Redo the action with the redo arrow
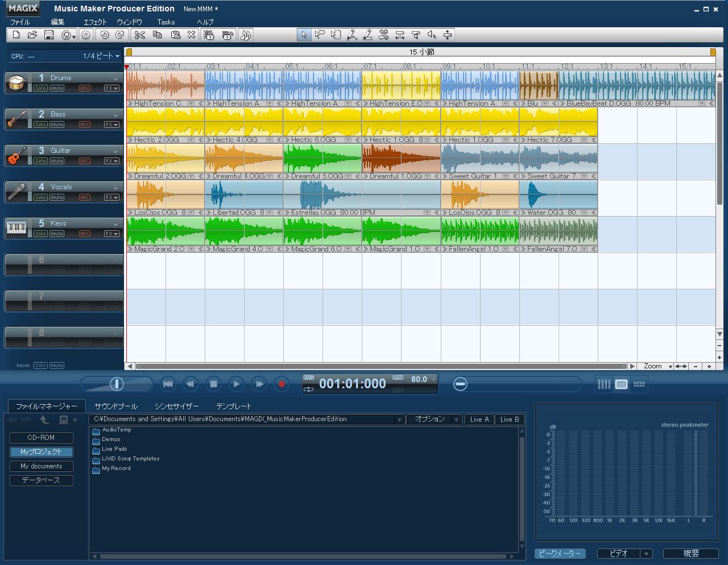 (x=119, y=35)
